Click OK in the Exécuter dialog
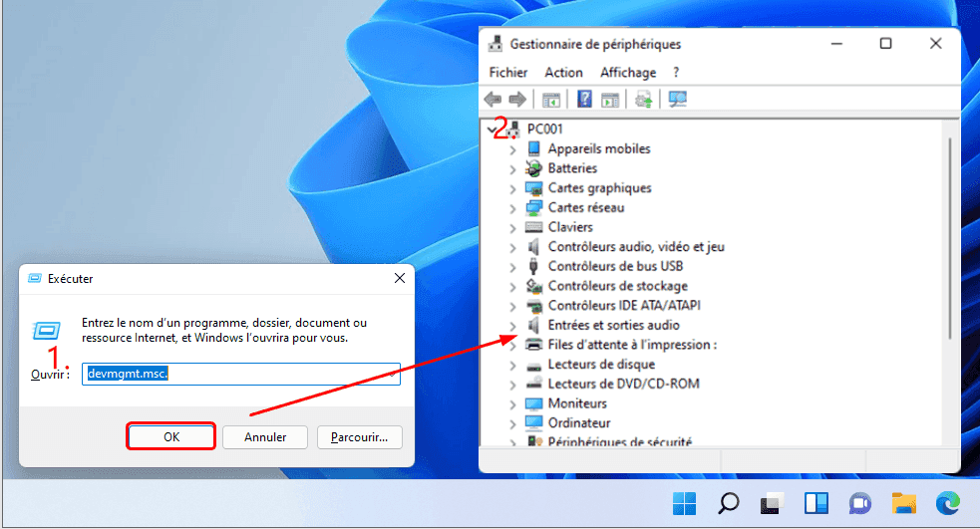 point(171,436)
